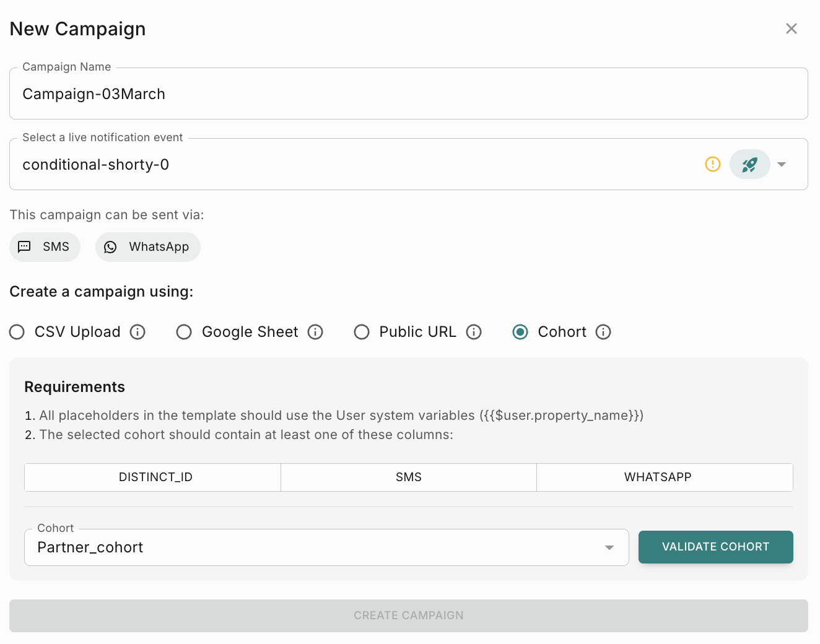Click the Validate Cohort button
The image size is (820, 644).
coord(715,547)
